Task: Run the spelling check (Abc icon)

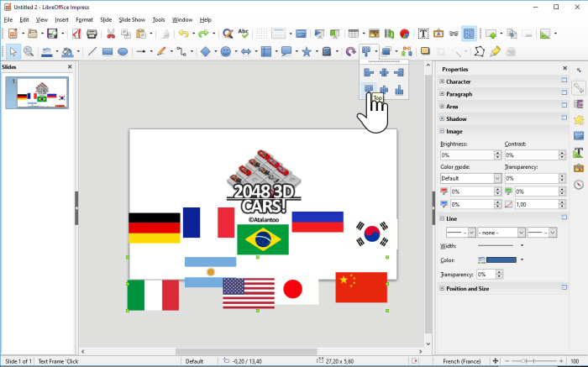Action: coord(244,34)
